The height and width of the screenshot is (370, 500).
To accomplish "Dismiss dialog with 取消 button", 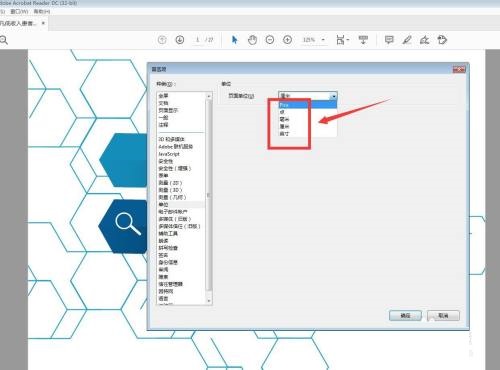I will pos(443,315).
